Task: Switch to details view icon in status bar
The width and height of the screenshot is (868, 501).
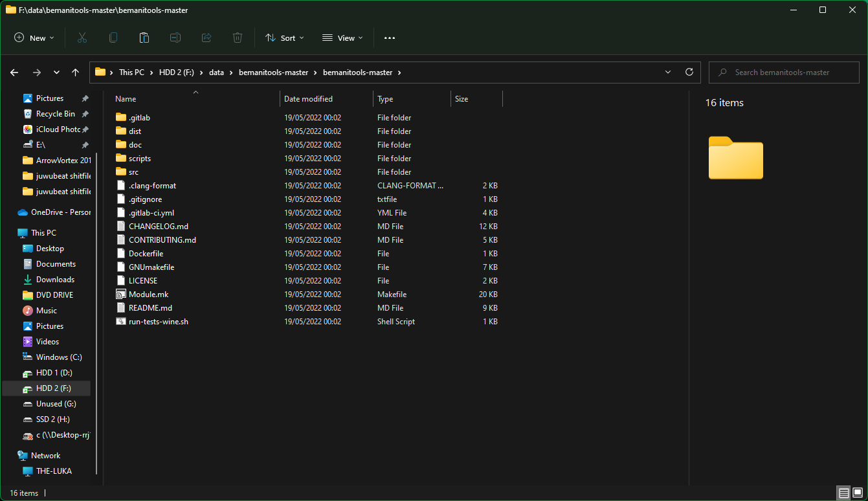Action: 843,493
